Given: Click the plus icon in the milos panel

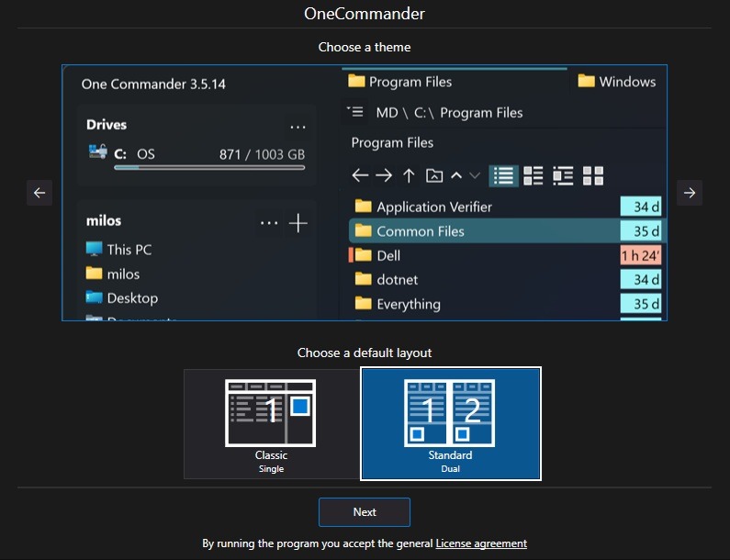Looking at the screenshot, I should click(x=298, y=223).
